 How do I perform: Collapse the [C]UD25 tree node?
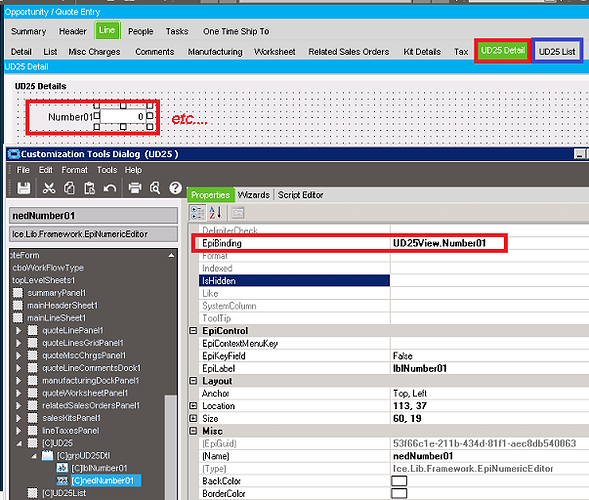click(18, 443)
